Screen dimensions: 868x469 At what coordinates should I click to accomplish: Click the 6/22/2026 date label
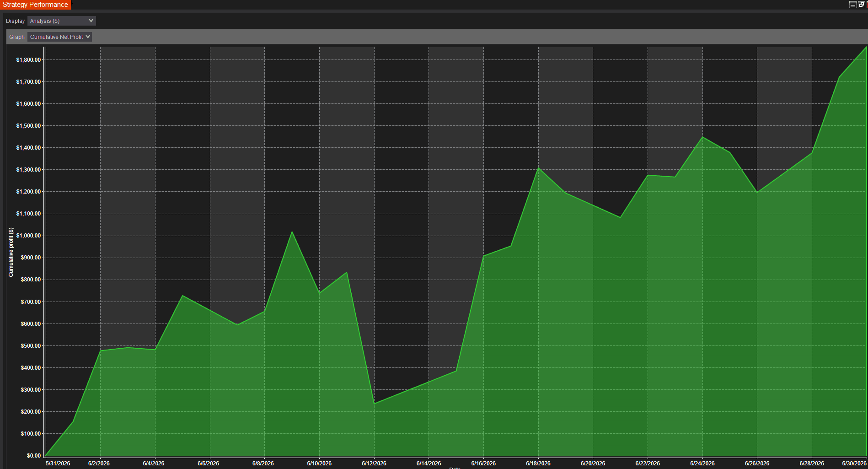point(648,464)
